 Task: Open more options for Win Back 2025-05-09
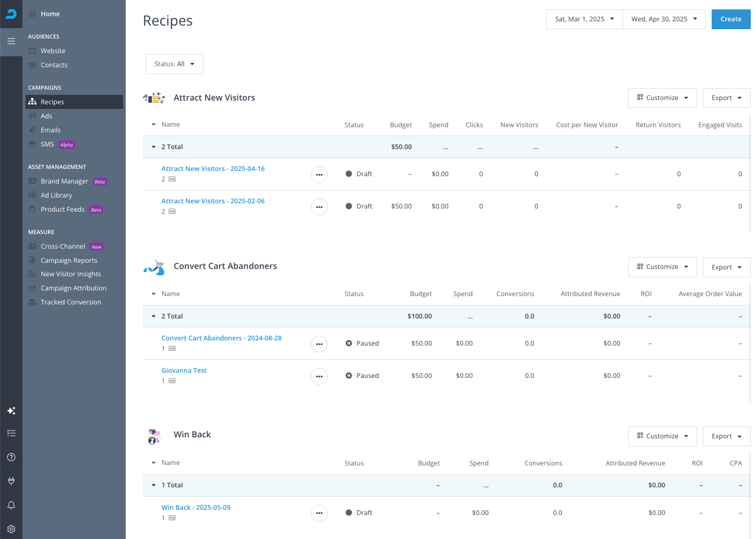[319, 513]
